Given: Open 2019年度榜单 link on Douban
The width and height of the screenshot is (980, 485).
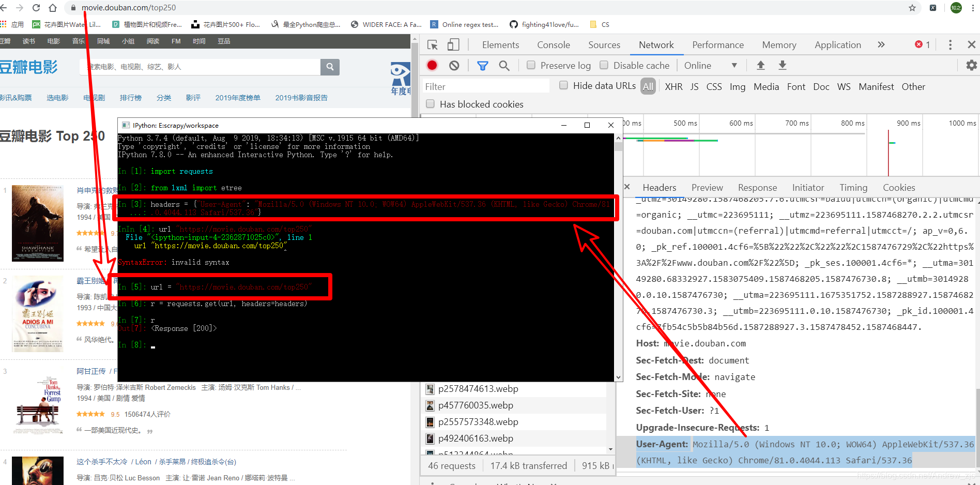Looking at the screenshot, I should coord(238,98).
